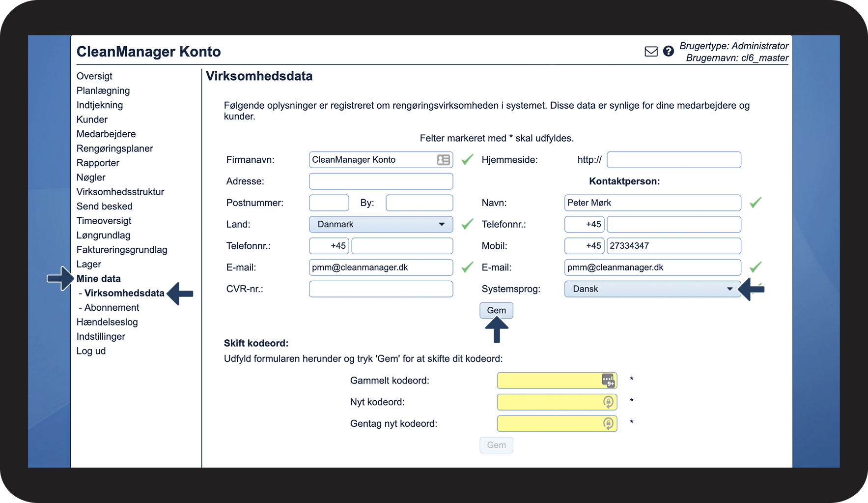Click password manager icon in Gammelt kodeord
The width and height of the screenshot is (868, 503).
608,381
